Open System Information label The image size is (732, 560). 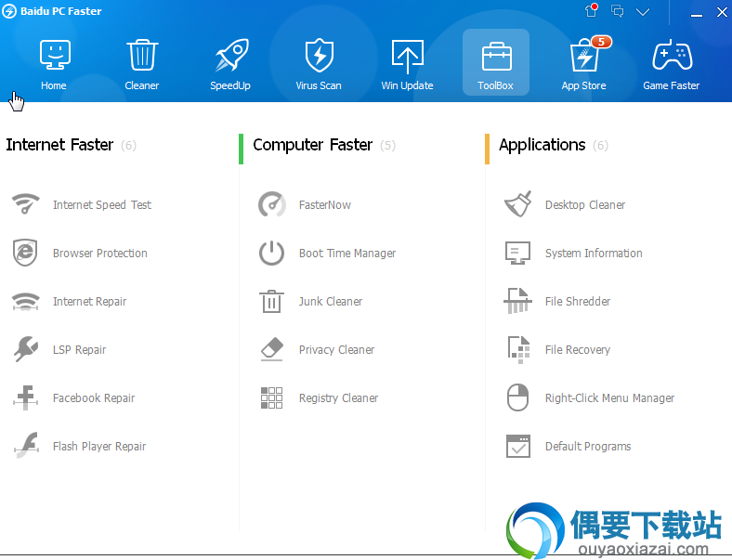(594, 253)
